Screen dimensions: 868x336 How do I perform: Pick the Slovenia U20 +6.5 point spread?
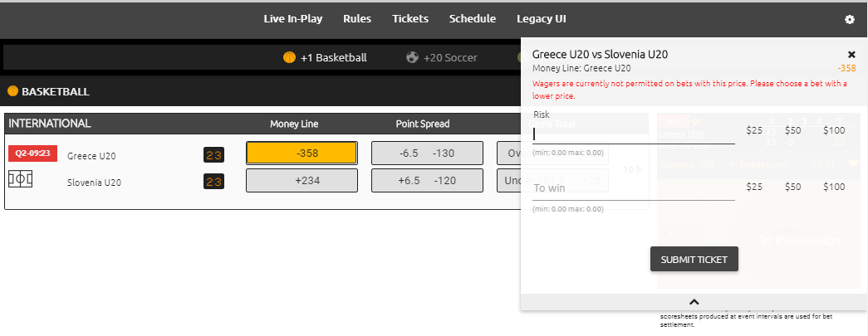[427, 180]
